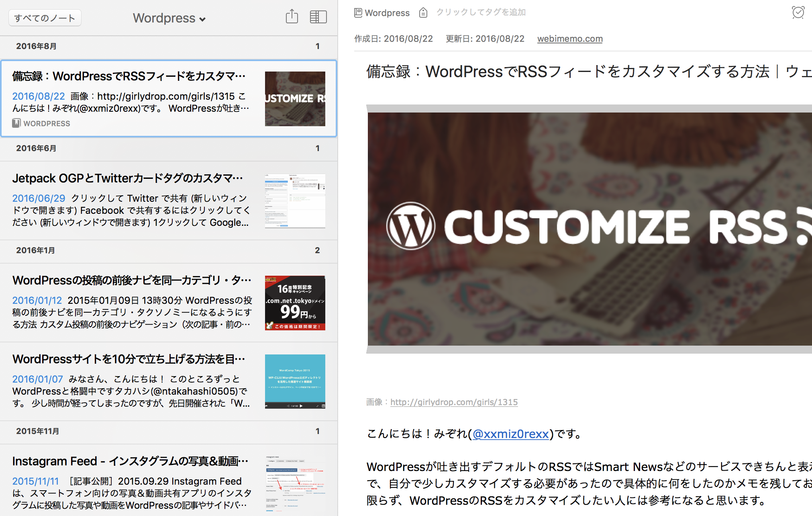Click the Instagram Feed settings thumbnail

coord(295,484)
